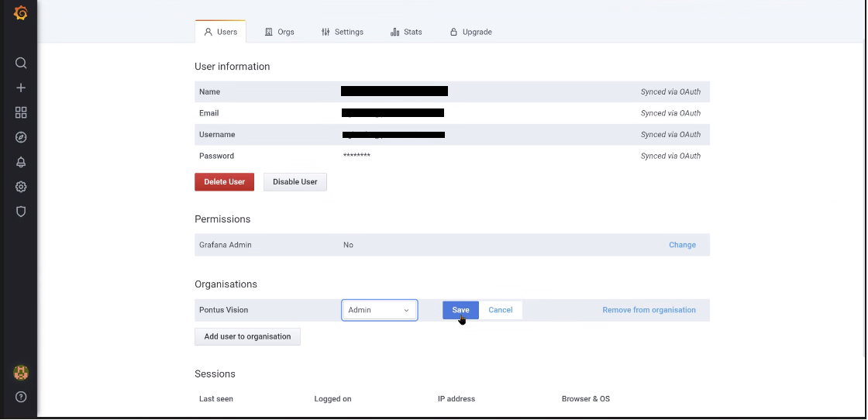Open the Alerting bell icon in sidebar
The width and height of the screenshot is (868, 420).
tap(21, 162)
